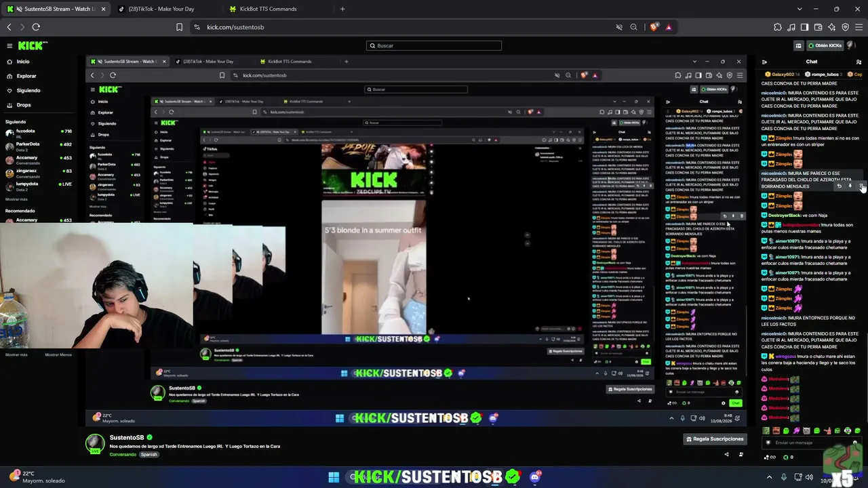Open the Brave Wallet icon
The height and width of the screenshot is (488, 868).
point(818,27)
